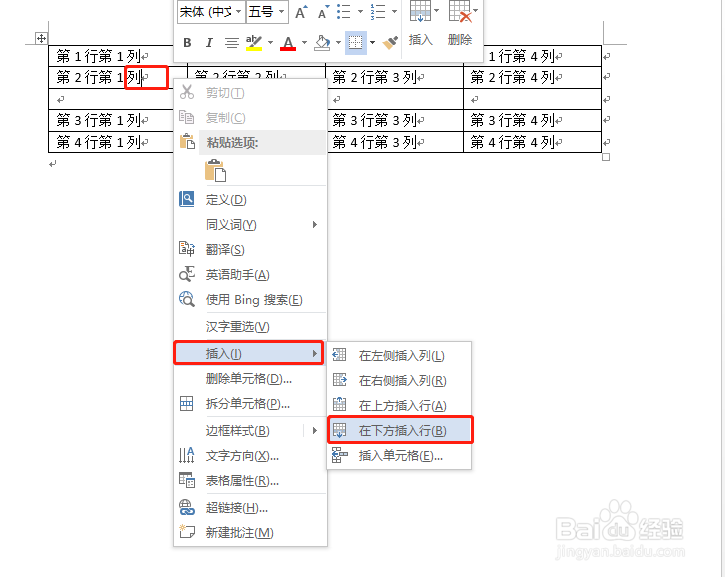The image size is (725, 577).
Task: Choose 拆分单元格(P)... entry
Action: pyautogui.click(x=251, y=404)
